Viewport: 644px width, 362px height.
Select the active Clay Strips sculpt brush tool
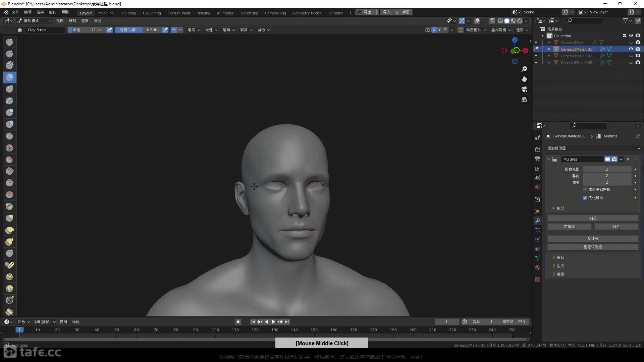(10, 77)
